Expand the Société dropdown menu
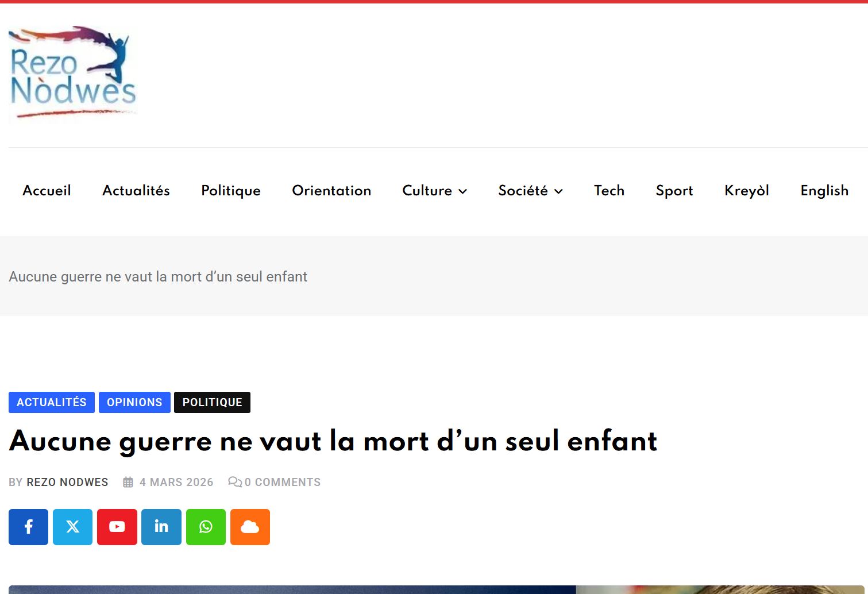The image size is (868, 594). pyautogui.click(x=530, y=191)
